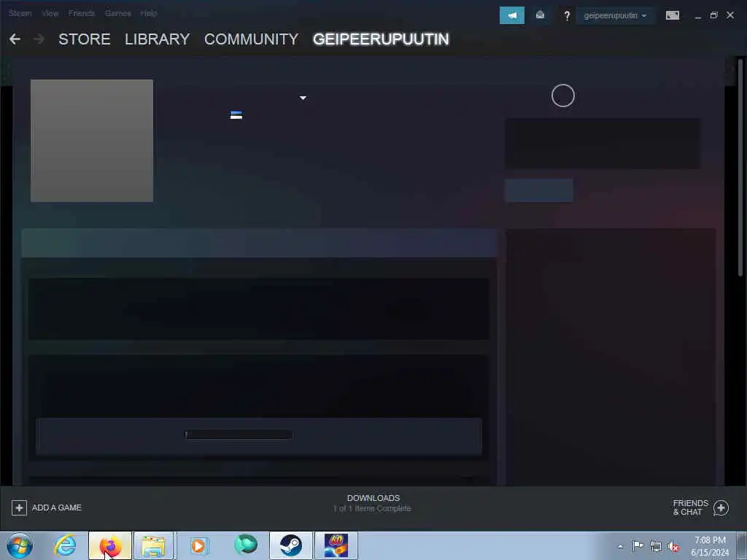The height and width of the screenshot is (560, 747).
Task: Click the profile avatar placeholder image
Action: [92, 141]
